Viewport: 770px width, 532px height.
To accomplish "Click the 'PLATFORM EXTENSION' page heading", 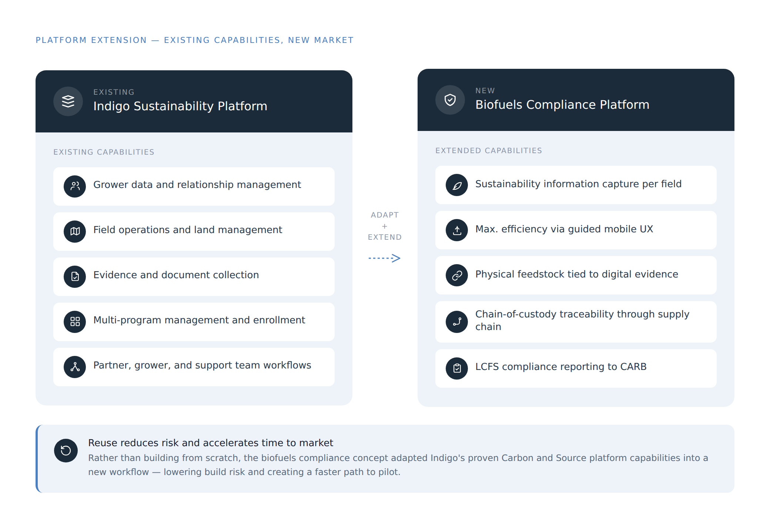I will pyautogui.click(x=195, y=40).
